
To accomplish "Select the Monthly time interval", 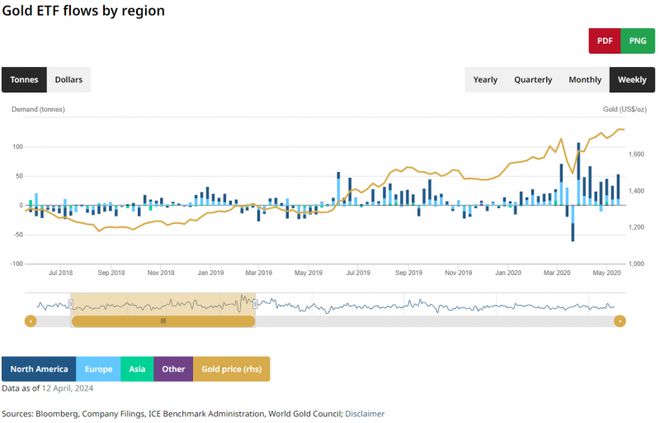I will click(585, 80).
